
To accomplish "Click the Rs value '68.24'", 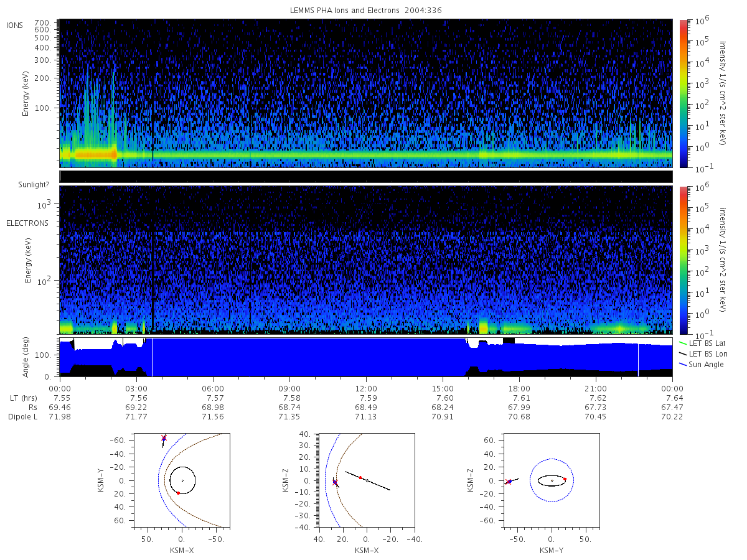I will (x=443, y=408).
